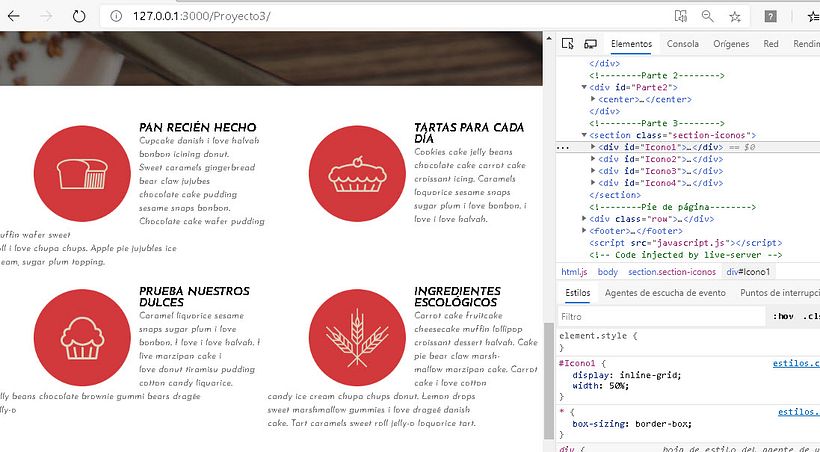Click the pie with cherry circle icon
Screen dimensions: 820x452
[x=357, y=174]
